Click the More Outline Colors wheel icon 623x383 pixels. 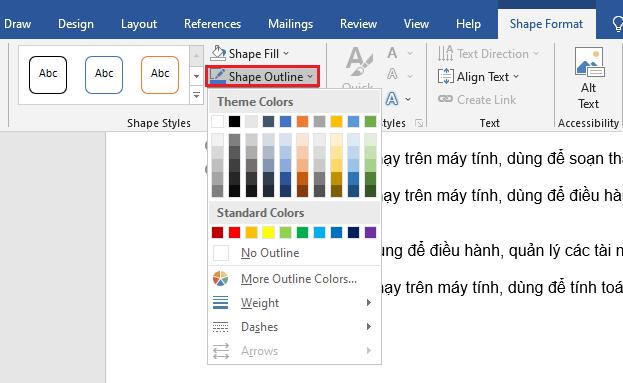221,279
